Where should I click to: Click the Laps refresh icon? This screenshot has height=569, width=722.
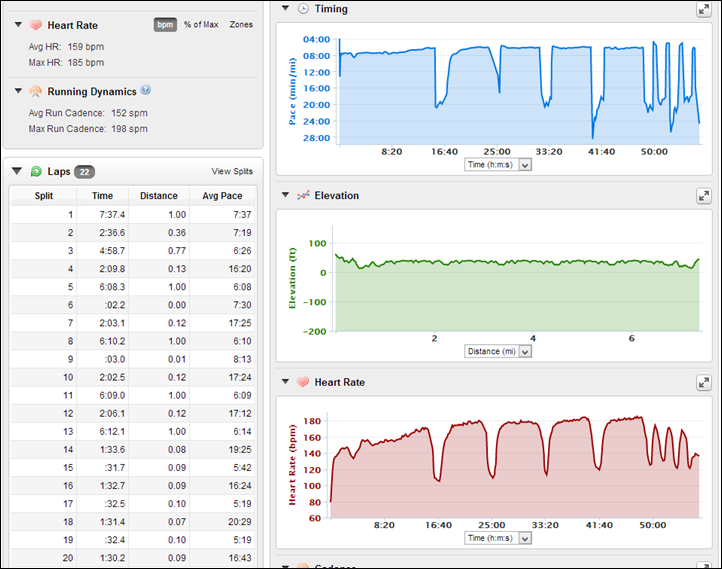(36, 172)
